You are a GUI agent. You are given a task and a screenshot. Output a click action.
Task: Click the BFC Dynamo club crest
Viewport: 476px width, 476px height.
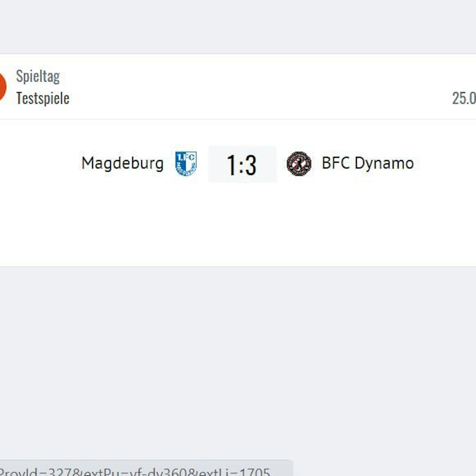coord(299,164)
